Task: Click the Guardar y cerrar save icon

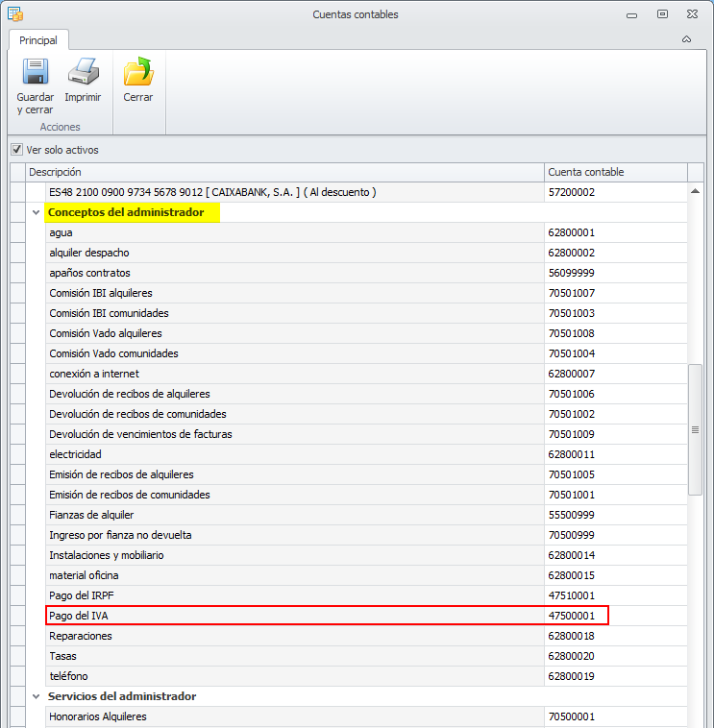Action: click(36, 71)
